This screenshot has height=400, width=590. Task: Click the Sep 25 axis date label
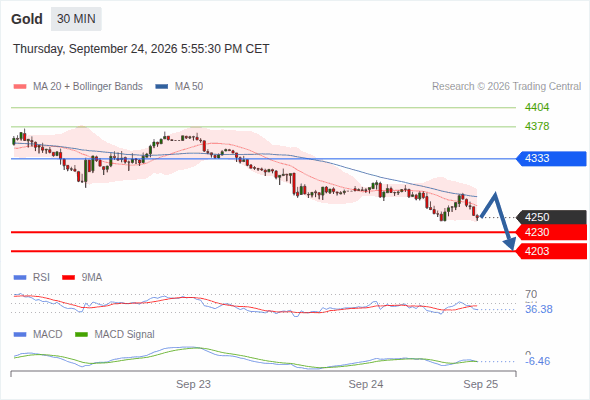click(481, 384)
